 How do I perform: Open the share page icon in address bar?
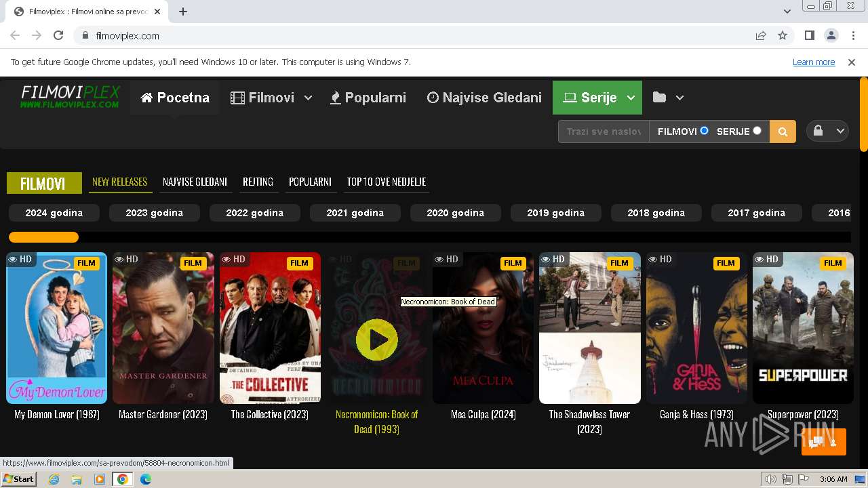click(x=761, y=36)
